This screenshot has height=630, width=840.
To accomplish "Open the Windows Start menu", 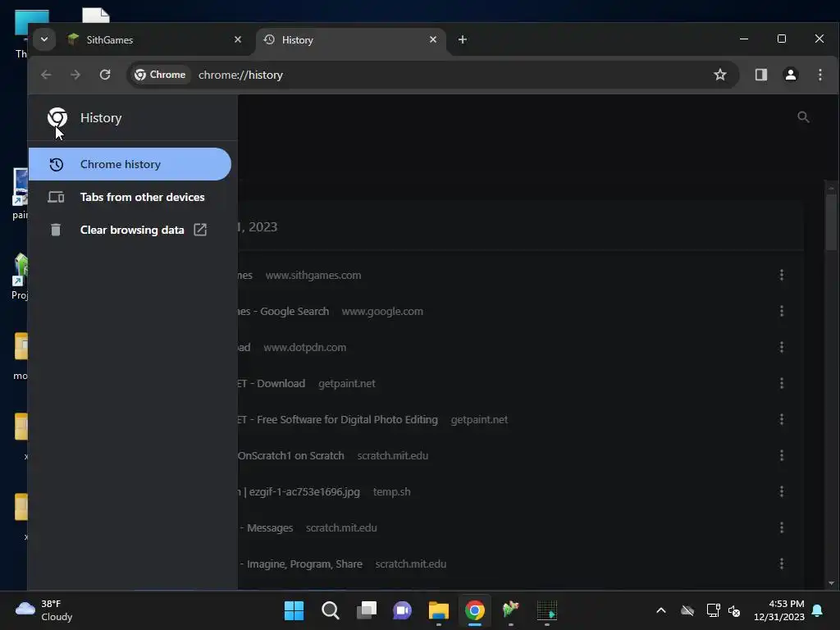I will (294, 610).
